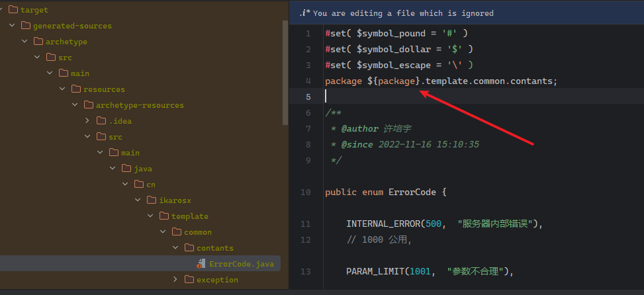Viewport: 644px width, 295px height.
Task: Click line number 10 in the gutter
Action: (305, 192)
